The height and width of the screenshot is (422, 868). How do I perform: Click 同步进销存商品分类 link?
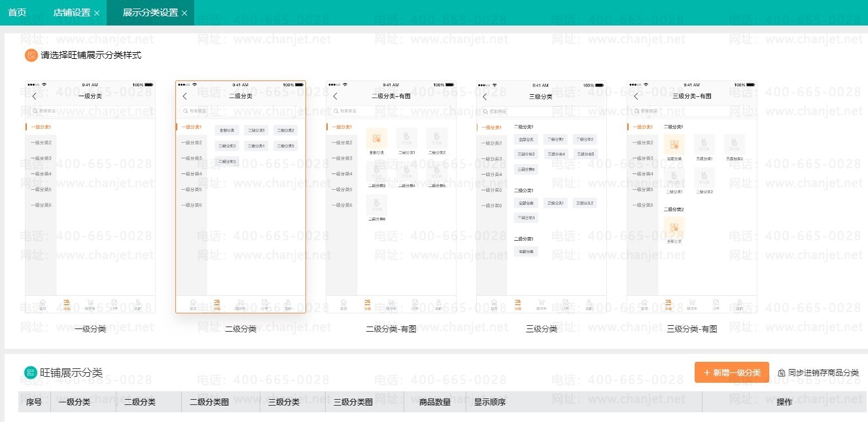[x=823, y=373]
